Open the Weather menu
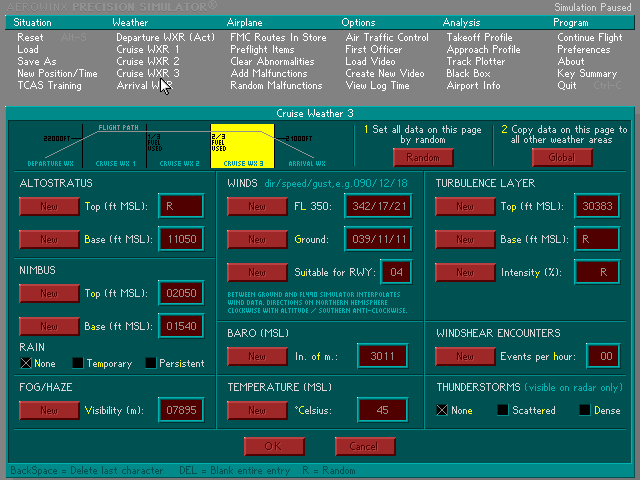 pyautogui.click(x=130, y=22)
